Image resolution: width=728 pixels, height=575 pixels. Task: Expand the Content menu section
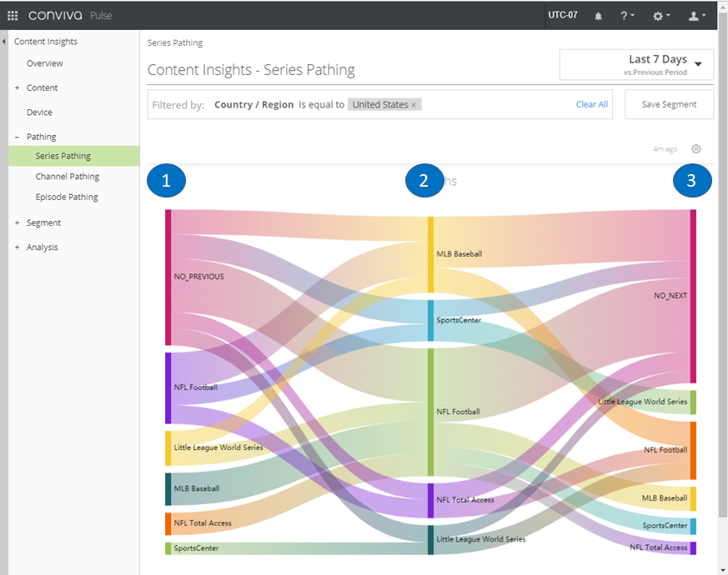(x=18, y=87)
